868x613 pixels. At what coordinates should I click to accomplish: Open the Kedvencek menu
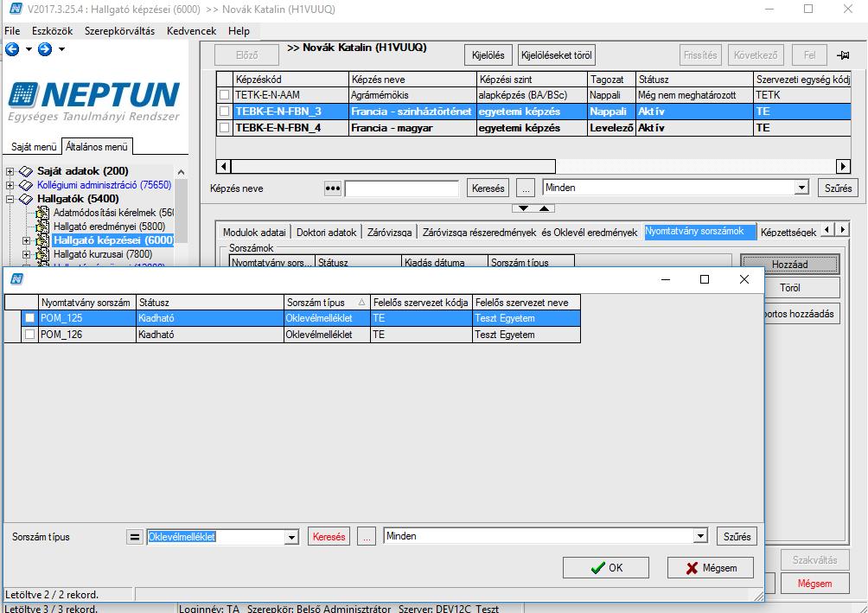tap(192, 31)
